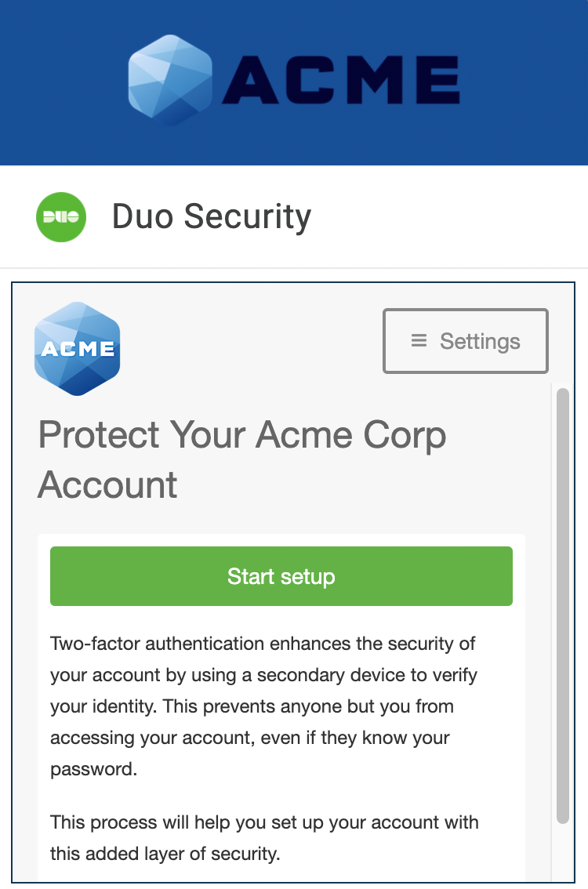Viewport: 588px width, 889px height.
Task: Click the hamburger icon beside Settings
Action: [x=419, y=341]
